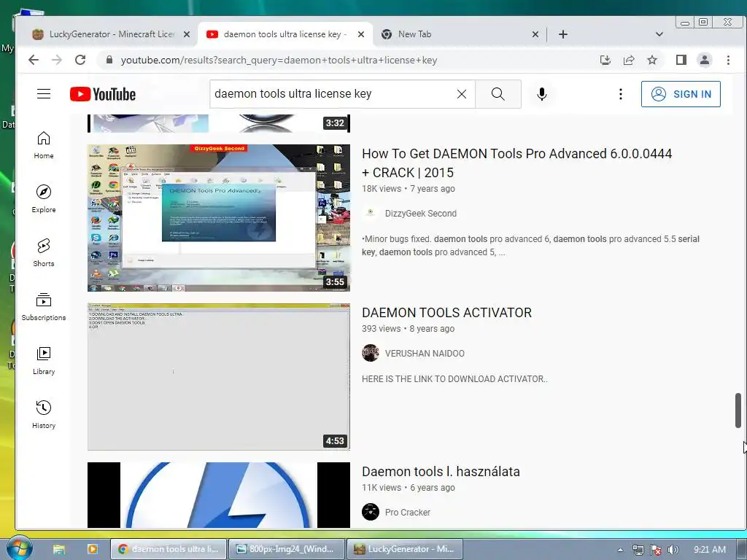Open YouTube settings three-dot menu
This screenshot has height=560, width=747.
[x=620, y=94]
